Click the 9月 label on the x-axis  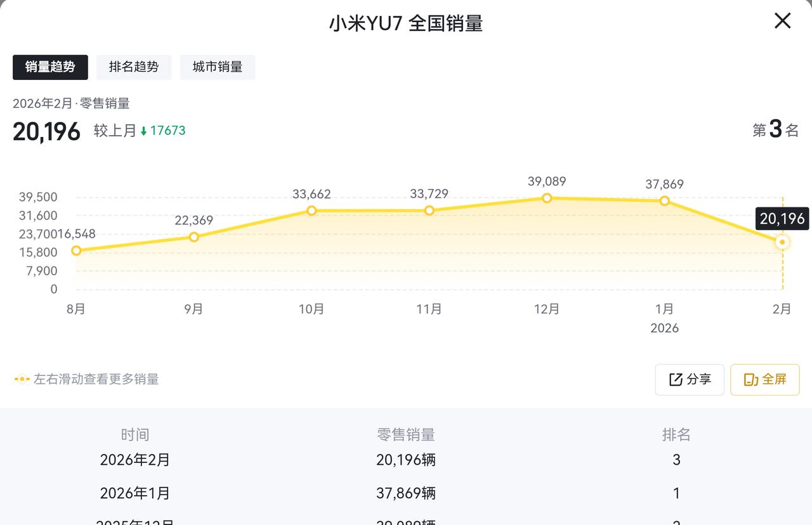point(194,309)
